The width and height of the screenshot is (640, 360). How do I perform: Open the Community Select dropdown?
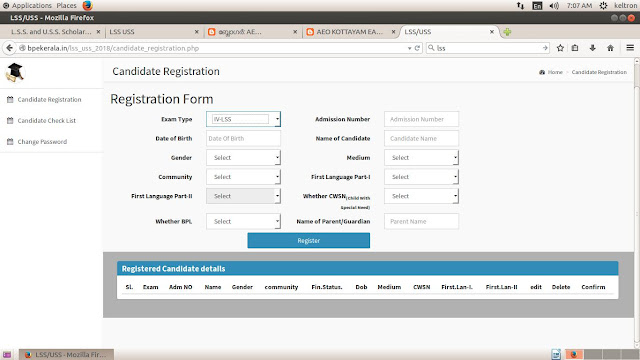243,177
